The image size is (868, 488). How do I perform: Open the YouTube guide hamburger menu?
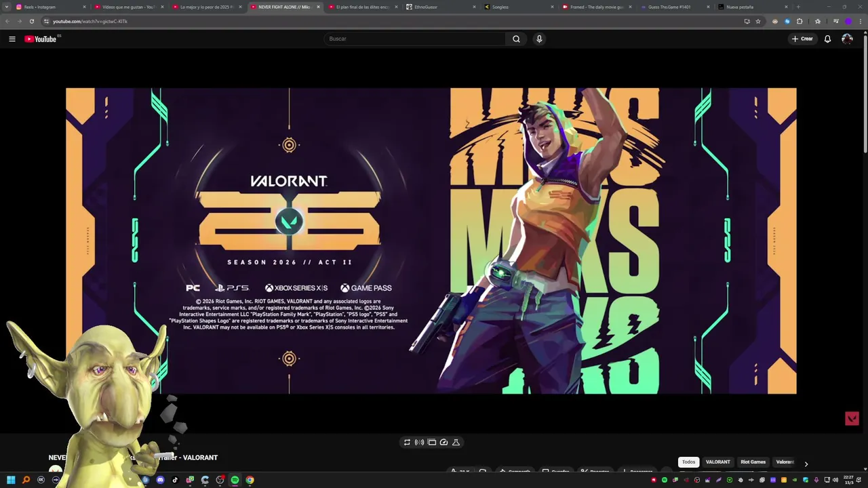(x=12, y=39)
